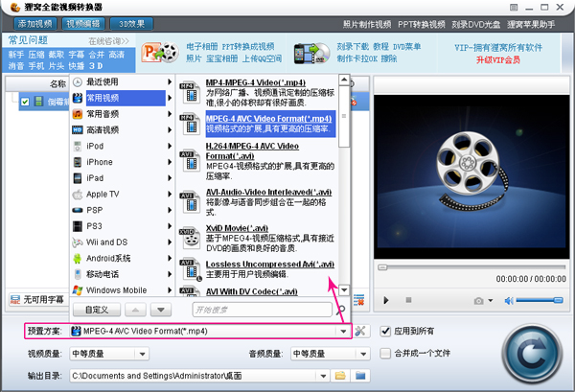575x392 pixels.
Task: Click the play button under preview
Action: click(385, 300)
